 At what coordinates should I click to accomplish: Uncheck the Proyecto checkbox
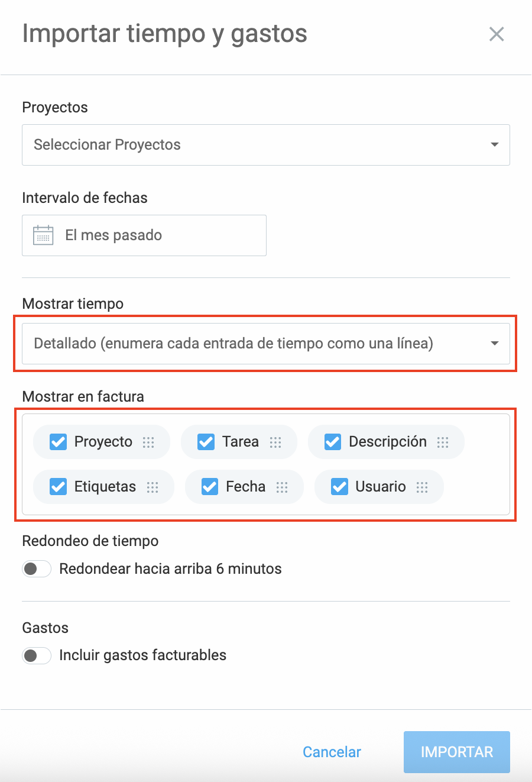click(x=58, y=442)
